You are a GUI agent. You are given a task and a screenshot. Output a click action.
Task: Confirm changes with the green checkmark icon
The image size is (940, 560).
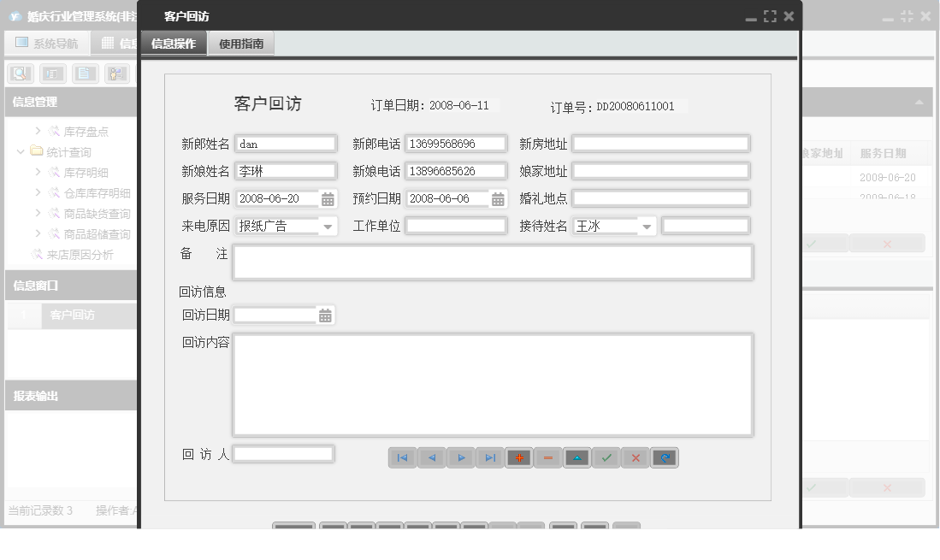point(606,457)
